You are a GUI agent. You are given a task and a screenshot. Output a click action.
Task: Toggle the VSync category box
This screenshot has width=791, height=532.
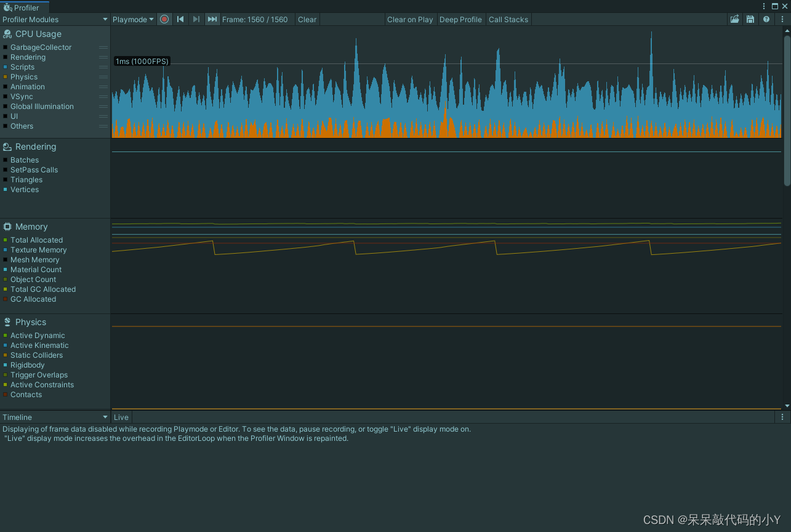(x=6, y=97)
